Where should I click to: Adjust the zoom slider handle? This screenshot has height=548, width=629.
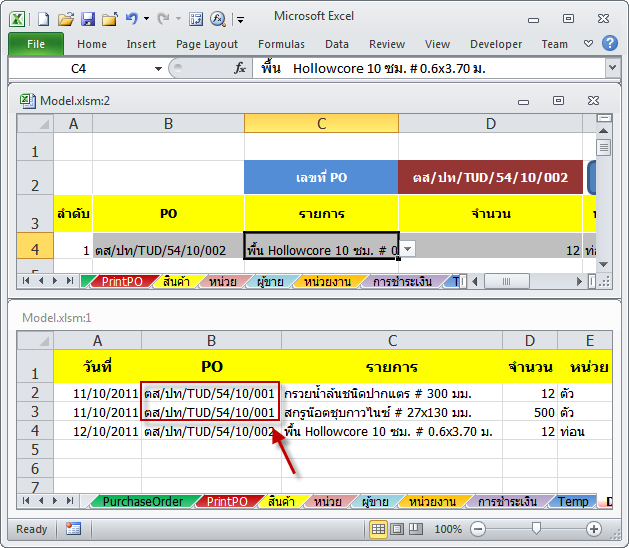click(536, 529)
